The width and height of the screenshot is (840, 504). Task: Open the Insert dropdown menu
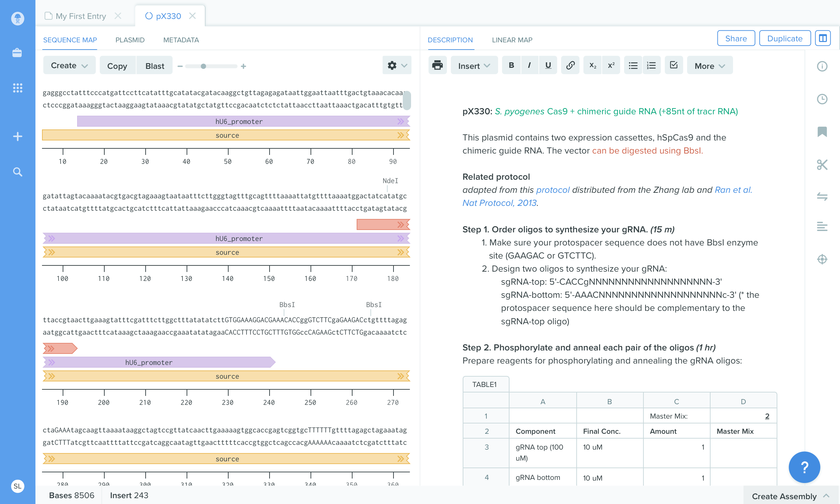[474, 66]
